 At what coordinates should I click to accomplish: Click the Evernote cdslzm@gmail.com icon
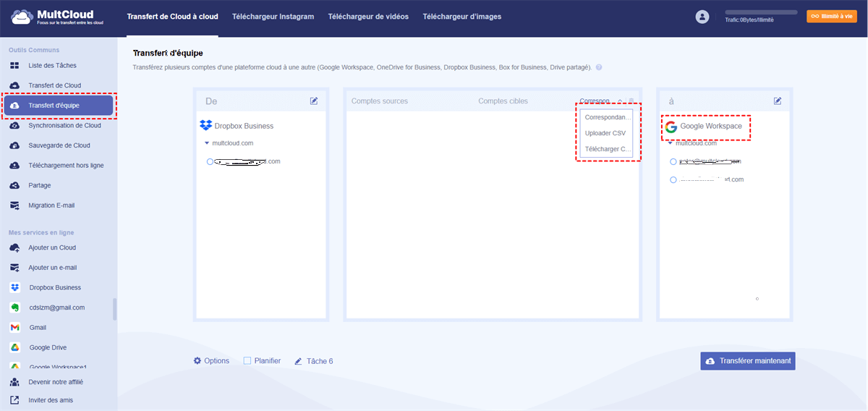[14, 308]
